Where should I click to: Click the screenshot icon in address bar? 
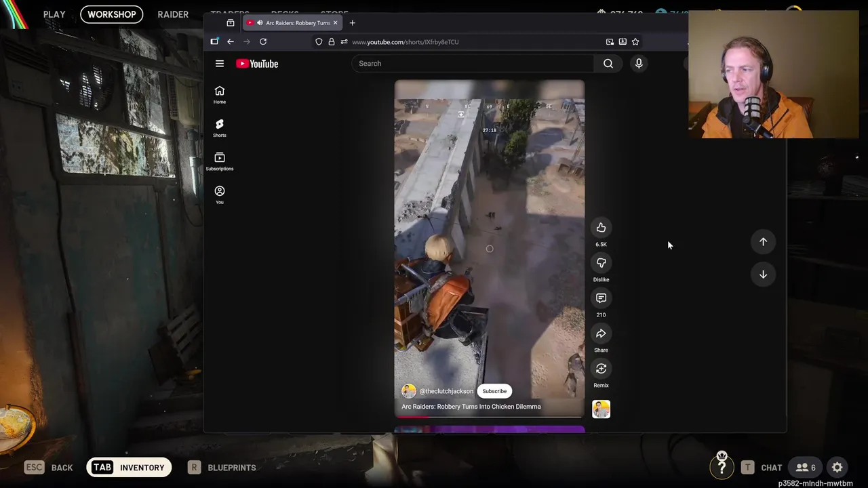click(x=610, y=42)
